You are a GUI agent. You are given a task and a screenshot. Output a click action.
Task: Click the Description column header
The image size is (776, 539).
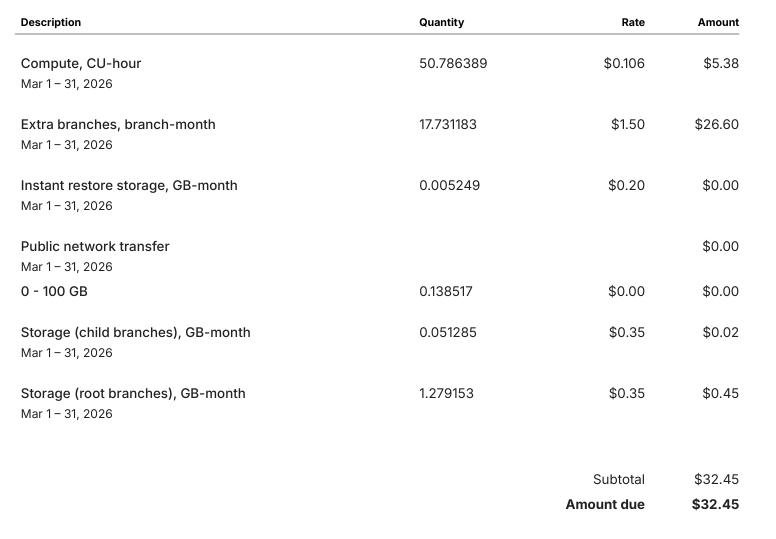coord(51,22)
